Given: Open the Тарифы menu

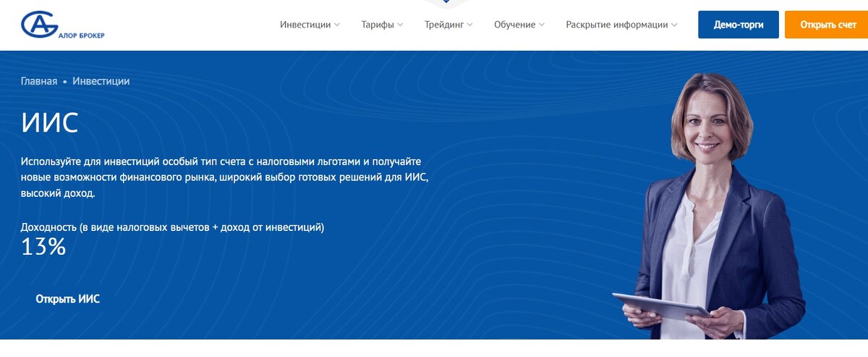Looking at the screenshot, I should [x=383, y=25].
